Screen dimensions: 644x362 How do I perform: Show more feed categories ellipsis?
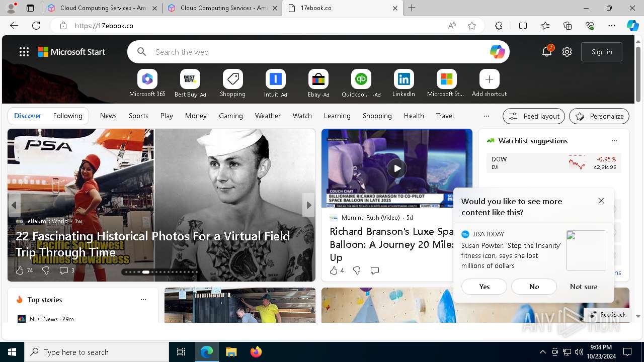pos(486,116)
